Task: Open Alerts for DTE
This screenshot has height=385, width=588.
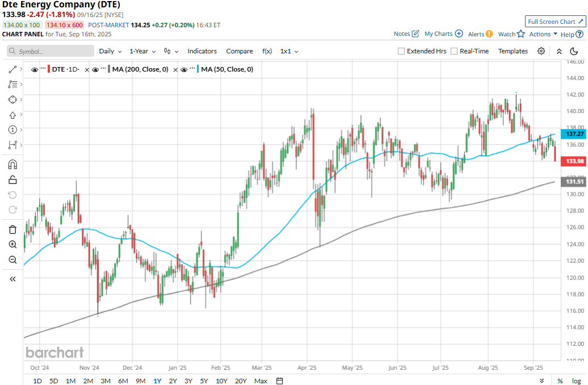Action: tap(489, 34)
